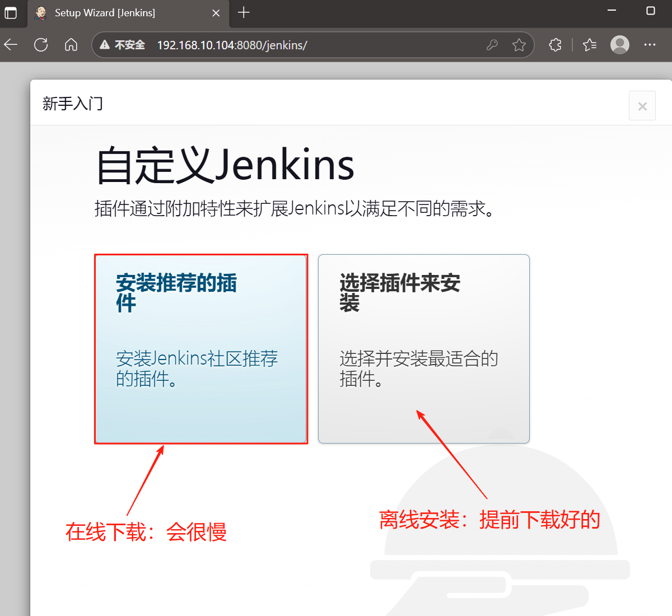Maximize the browser window
This screenshot has height=616, width=672.
[x=651, y=11]
